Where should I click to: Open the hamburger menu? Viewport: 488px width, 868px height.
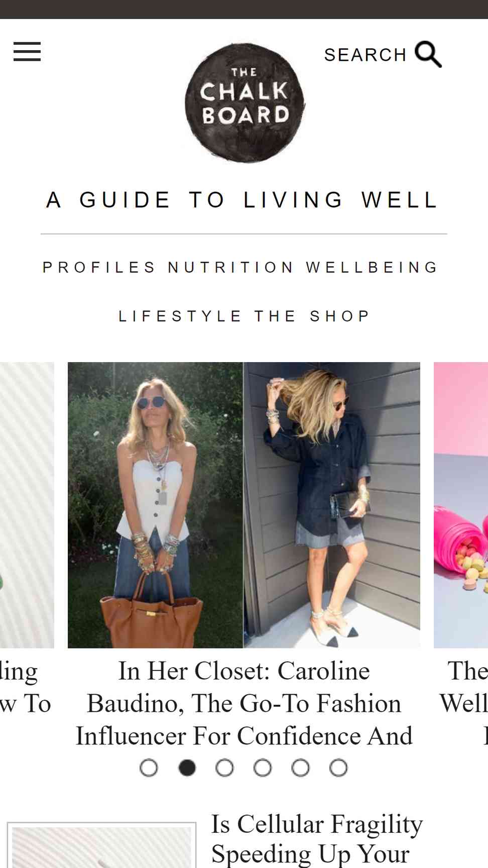(x=27, y=52)
